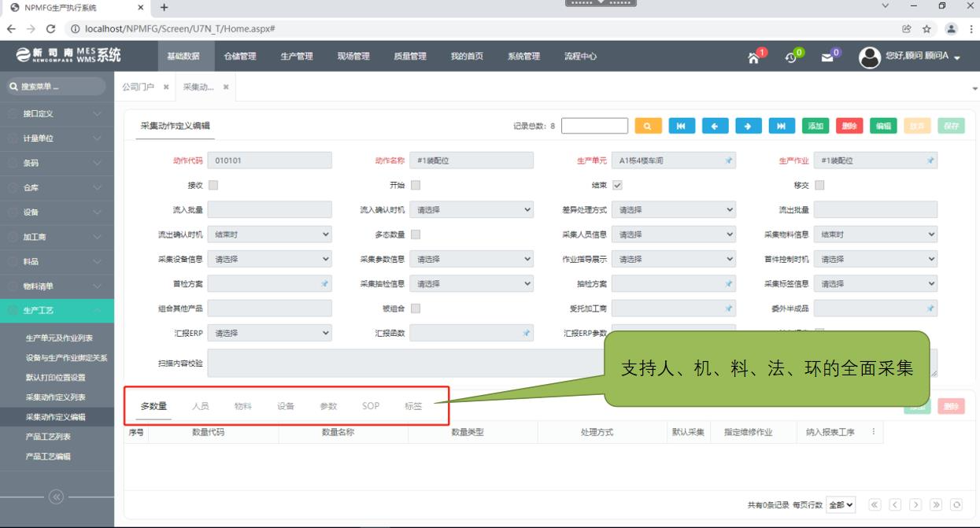Click the orange search icon button
980x528 pixels.
(648, 126)
